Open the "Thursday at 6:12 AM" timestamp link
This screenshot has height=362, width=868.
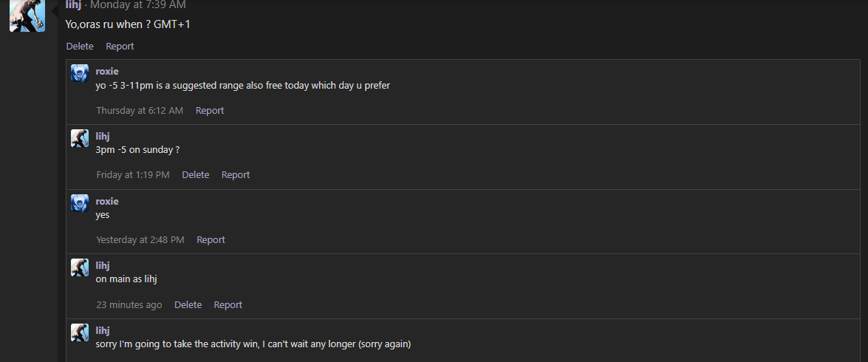point(140,110)
